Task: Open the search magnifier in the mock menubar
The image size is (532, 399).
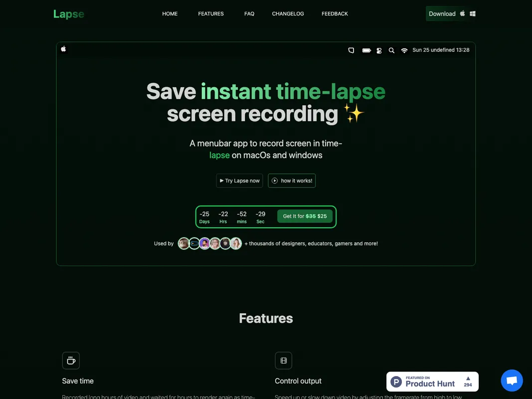Action: coord(391,50)
